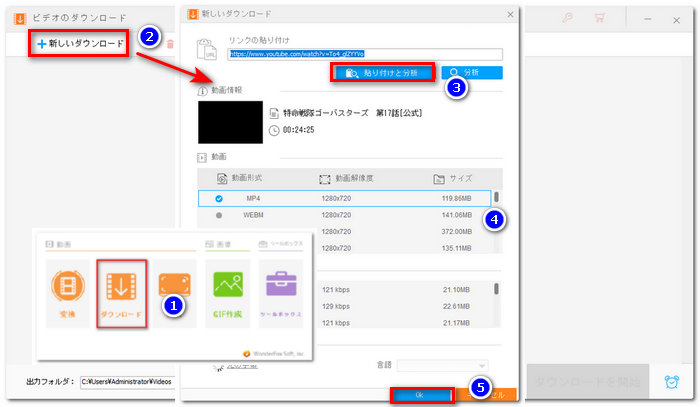
Task: Click the alarm clock scheduler icon
Action: pyautogui.click(x=674, y=381)
